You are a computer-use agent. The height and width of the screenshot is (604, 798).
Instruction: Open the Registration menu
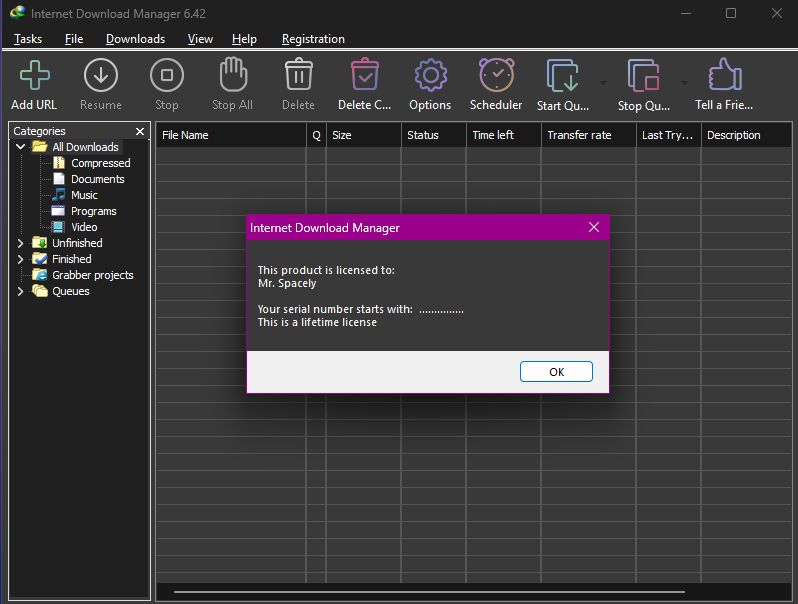[313, 39]
